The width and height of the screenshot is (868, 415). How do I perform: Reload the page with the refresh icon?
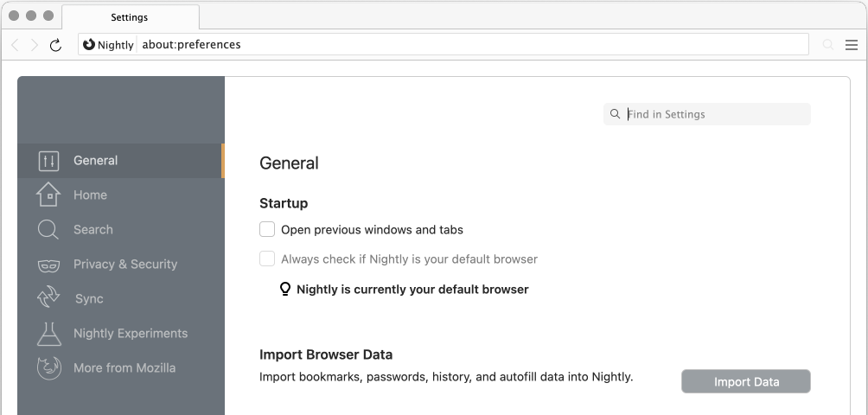(56, 45)
